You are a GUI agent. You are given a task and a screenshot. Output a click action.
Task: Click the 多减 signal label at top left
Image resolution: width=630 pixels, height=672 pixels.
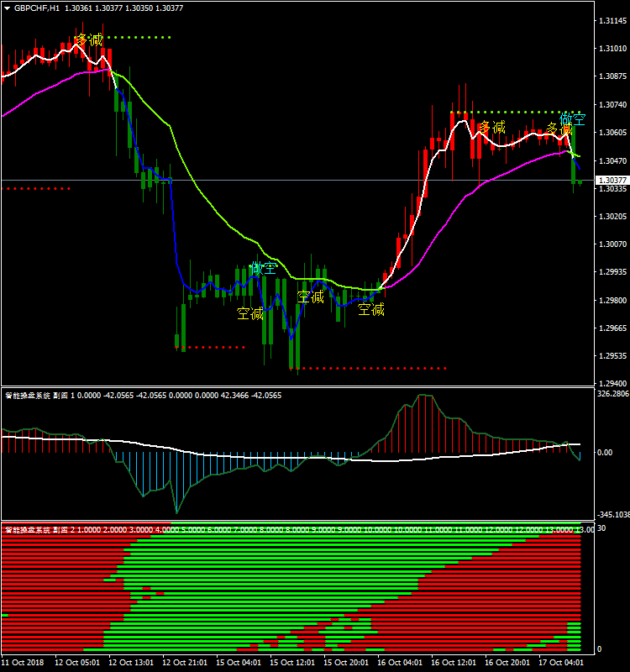point(88,39)
